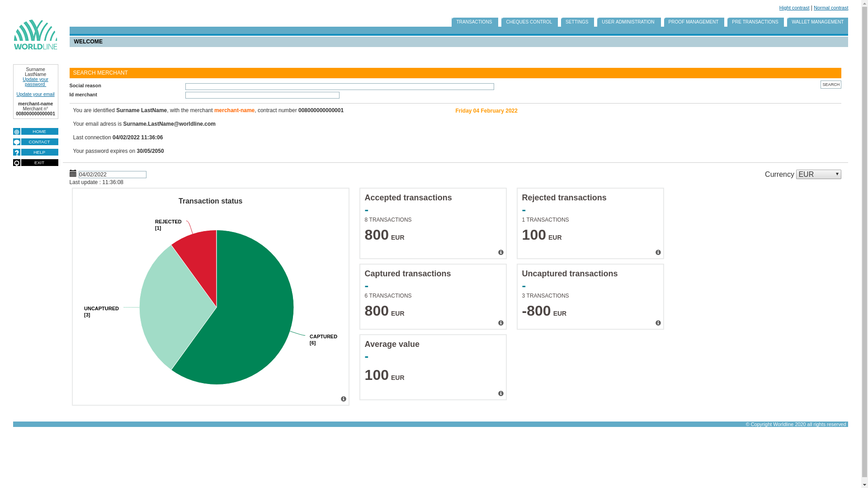Open the Help sidebar button

pos(39,152)
